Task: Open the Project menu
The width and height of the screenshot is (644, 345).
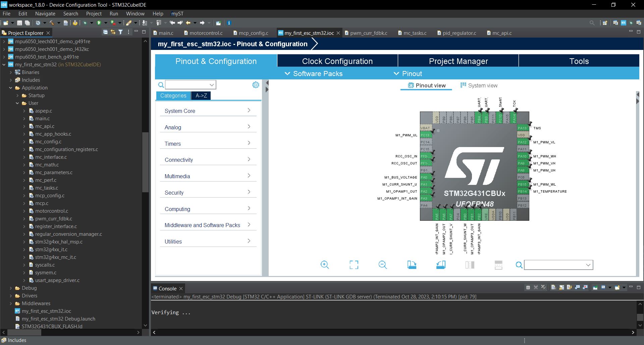Action: [x=94, y=14]
